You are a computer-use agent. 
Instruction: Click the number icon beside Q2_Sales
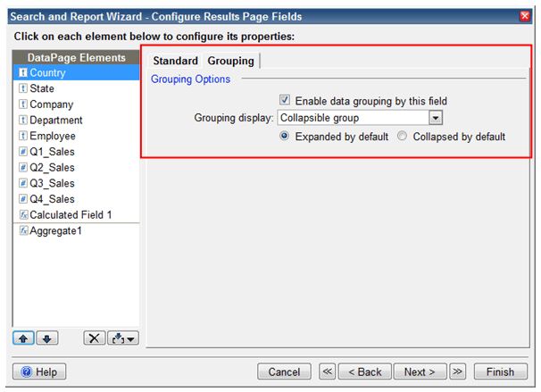[23, 168]
